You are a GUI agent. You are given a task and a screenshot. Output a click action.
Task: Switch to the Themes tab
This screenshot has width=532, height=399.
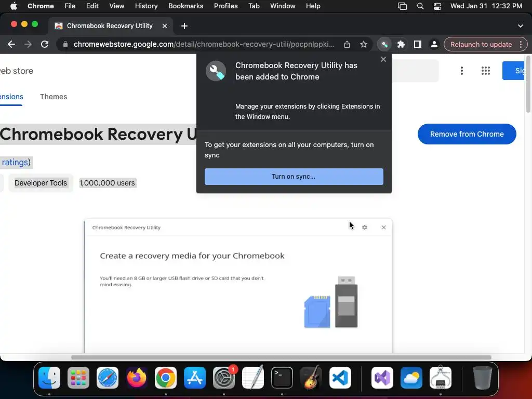tap(54, 97)
